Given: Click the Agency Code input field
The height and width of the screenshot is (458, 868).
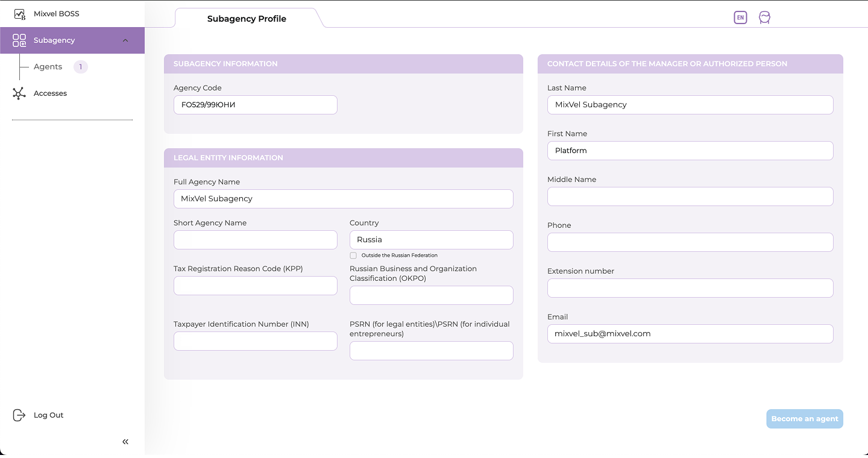Looking at the screenshot, I should (x=255, y=105).
